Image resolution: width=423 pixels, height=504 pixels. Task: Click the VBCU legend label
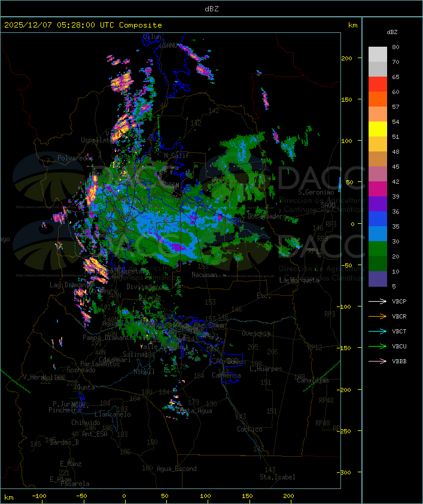tap(399, 346)
